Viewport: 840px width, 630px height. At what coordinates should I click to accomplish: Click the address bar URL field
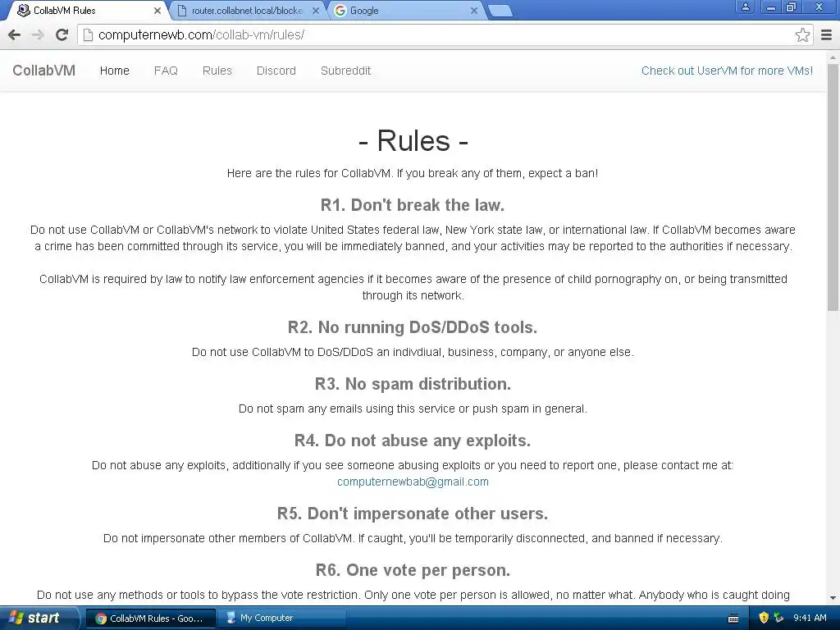pyautogui.click(x=445, y=34)
